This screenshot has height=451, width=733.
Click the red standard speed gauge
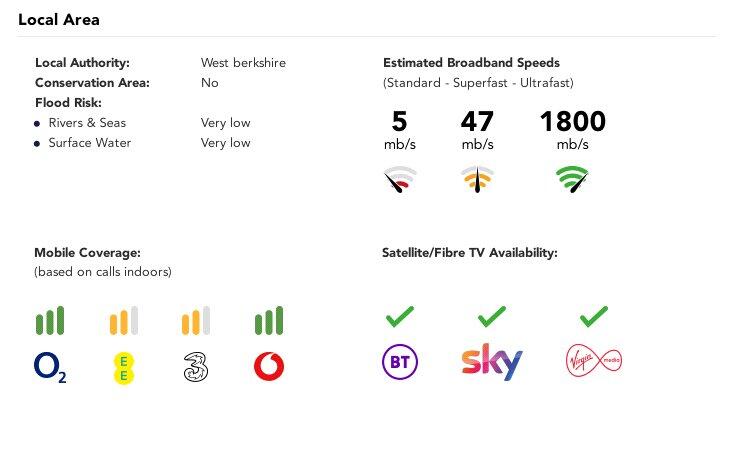click(400, 180)
